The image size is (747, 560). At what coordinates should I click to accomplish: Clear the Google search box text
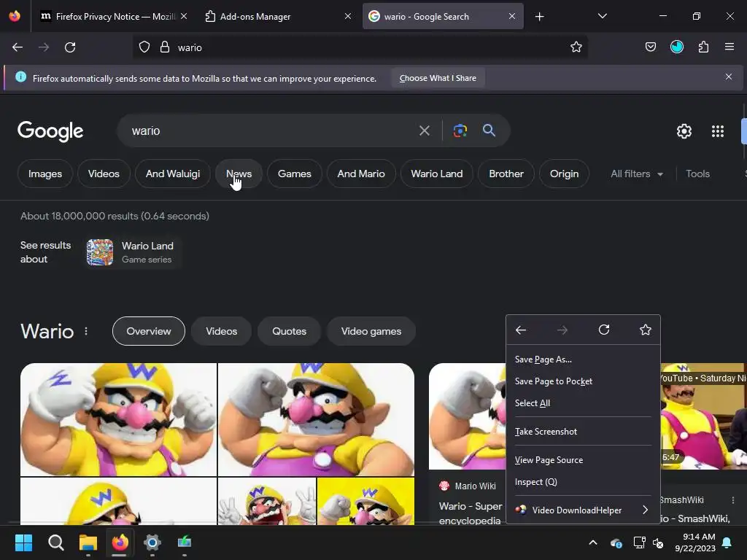(424, 131)
